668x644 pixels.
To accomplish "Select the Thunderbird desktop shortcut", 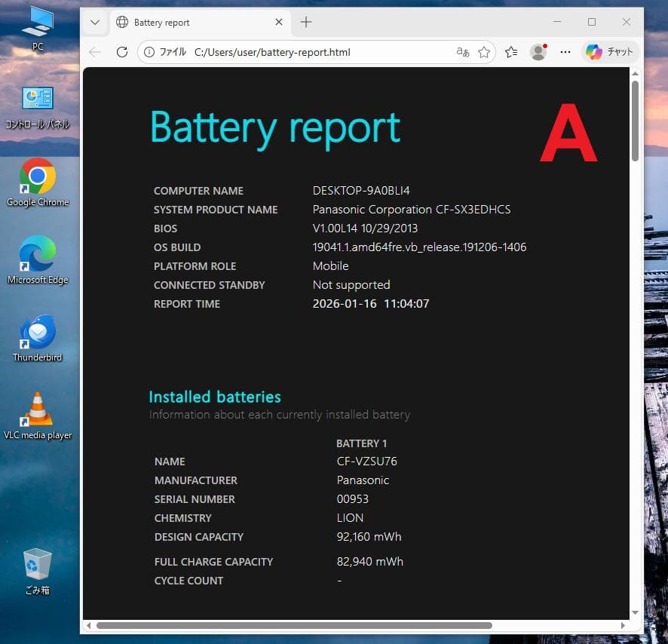I will [x=38, y=337].
